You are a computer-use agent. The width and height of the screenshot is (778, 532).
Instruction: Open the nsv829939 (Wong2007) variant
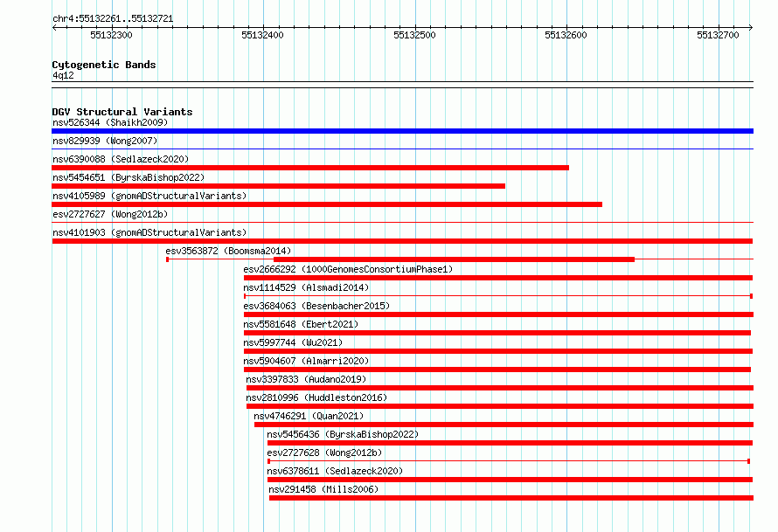105,141
